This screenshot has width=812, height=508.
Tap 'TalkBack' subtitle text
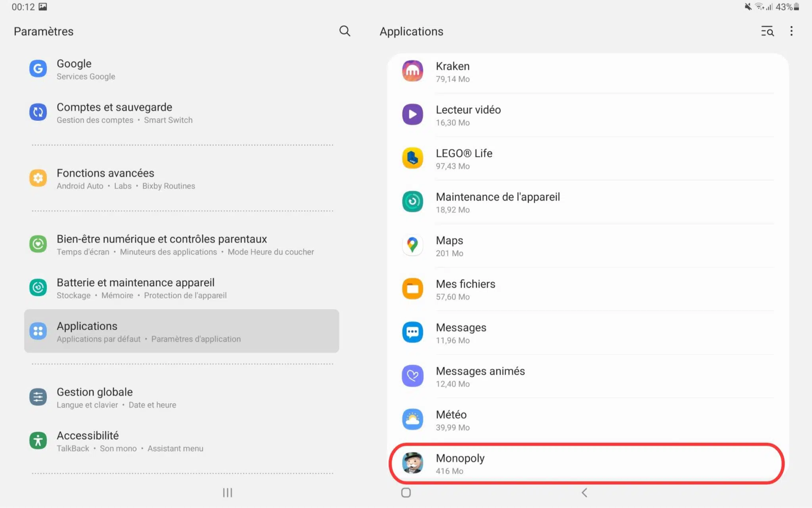click(73, 449)
